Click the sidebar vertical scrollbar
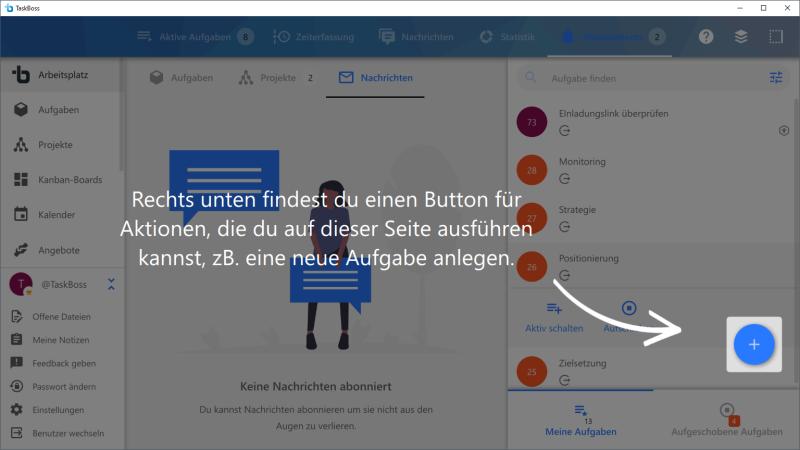The image size is (800, 450). pyautogui.click(x=121, y=115)
